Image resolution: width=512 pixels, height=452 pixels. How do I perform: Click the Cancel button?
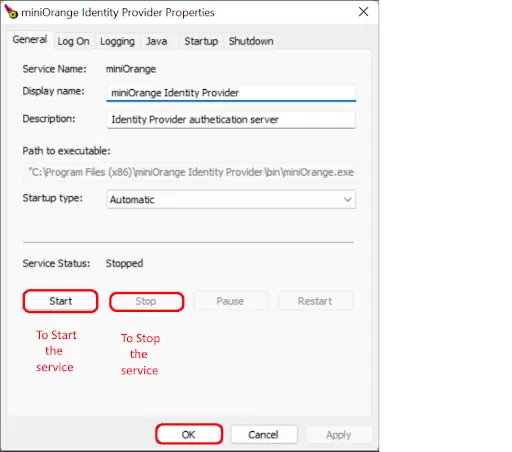[263, 435]
